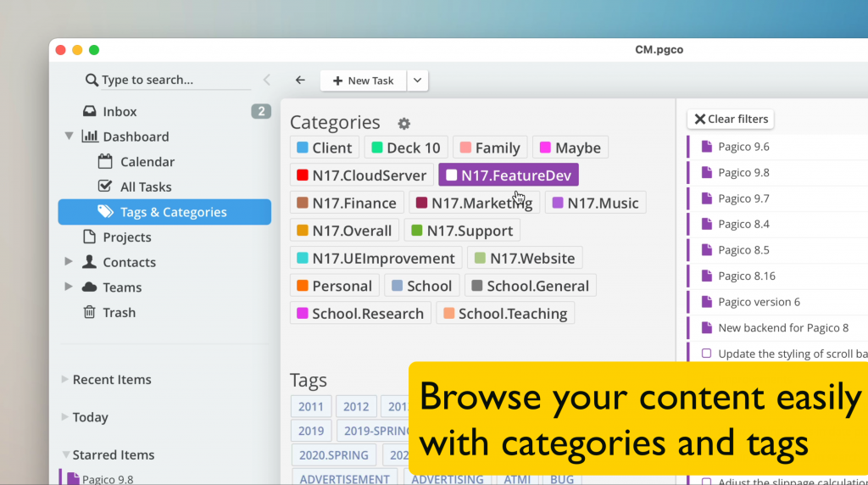Click the tags icon beside Tags & Categories
Viewport: 868px width, 485px height.
coord(105,211)
